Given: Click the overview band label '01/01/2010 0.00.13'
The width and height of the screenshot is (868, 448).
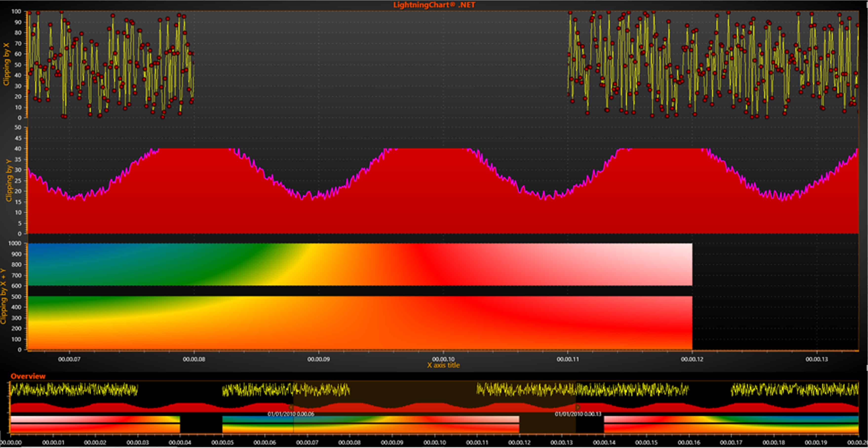Looking at the screenshot, I should pyautogui.click(x=578, y=414).
